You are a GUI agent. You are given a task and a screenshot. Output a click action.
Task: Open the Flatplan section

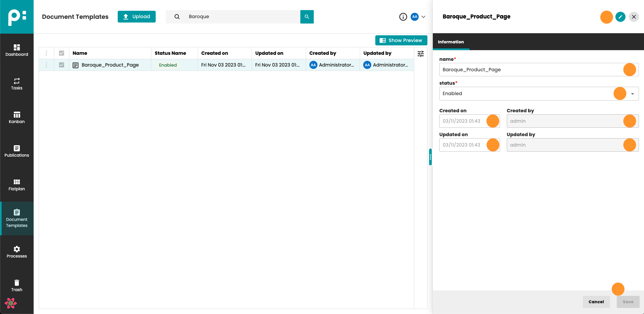[16, 185]
